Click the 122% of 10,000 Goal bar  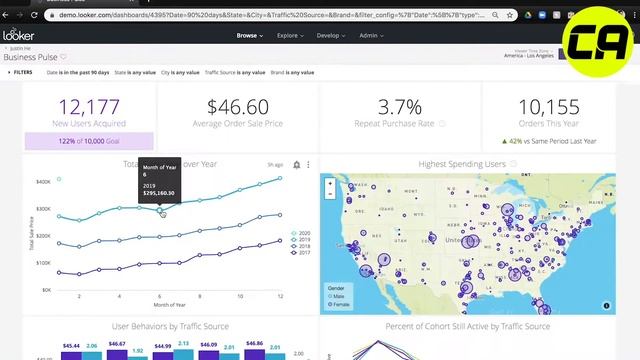coord(89,141)
